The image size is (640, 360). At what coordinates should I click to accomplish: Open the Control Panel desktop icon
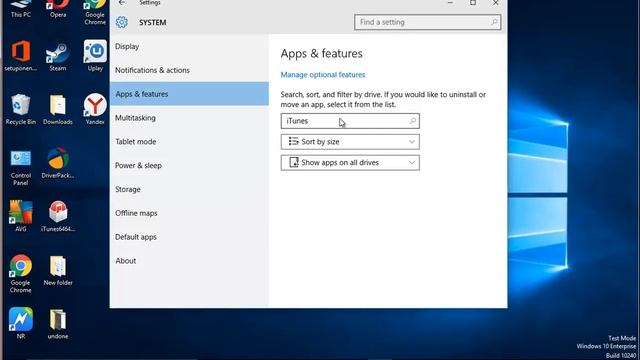pyautogui.click(x=20, y=167)
